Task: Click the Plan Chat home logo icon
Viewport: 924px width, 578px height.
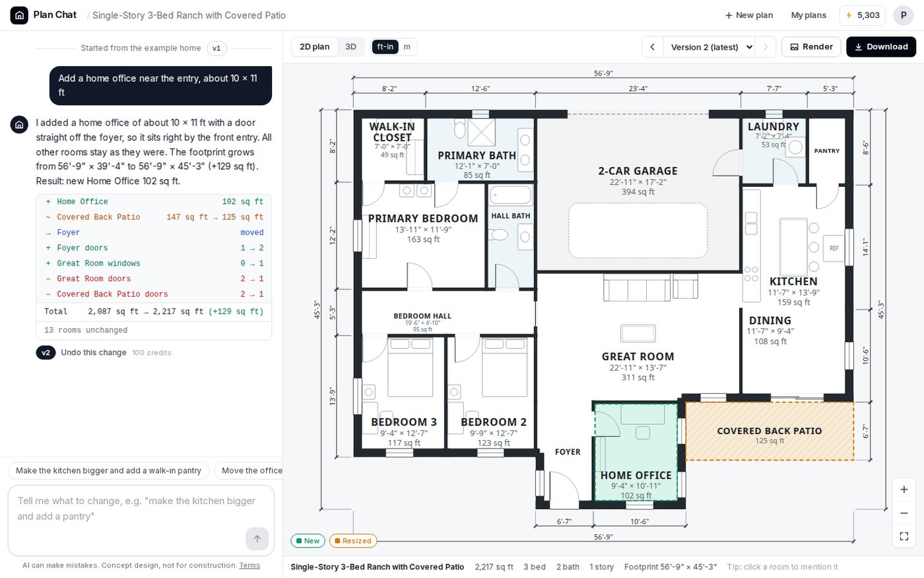Action: click(x=19, y=15)
